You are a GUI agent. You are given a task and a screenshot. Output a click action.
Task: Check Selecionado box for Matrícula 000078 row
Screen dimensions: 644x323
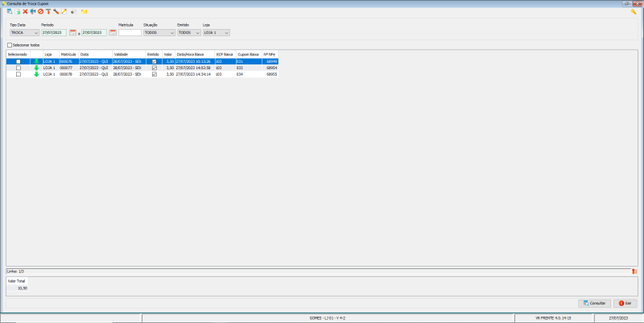(19, 74)
